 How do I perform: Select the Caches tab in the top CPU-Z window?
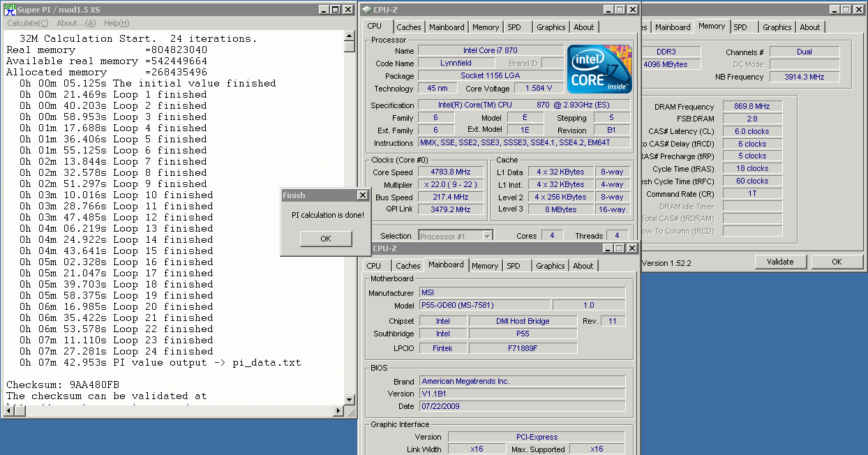[x=409, y=27]
